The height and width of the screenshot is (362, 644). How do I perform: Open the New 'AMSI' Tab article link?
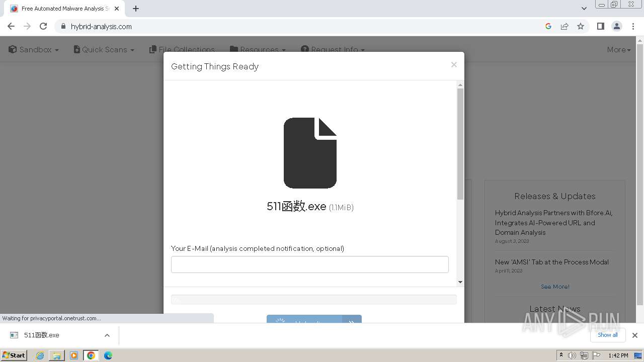[x=551, y=262]
